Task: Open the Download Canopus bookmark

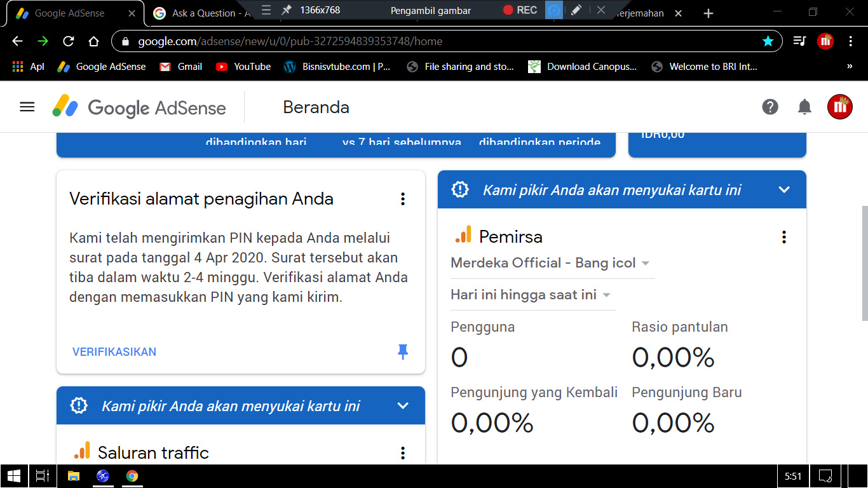Action: click(x=583, y=66)
